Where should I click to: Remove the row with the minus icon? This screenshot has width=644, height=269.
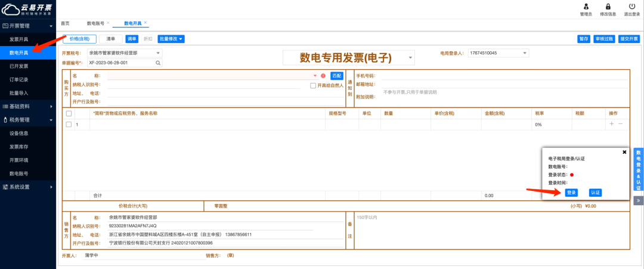pos(621,124)
